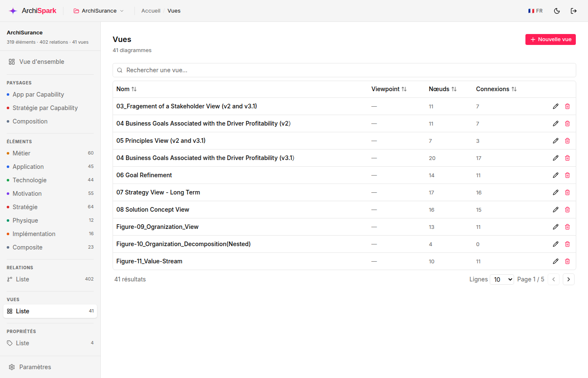588x378 pixels.
Task: Open the Composition landscape
Action: (50, 121)
